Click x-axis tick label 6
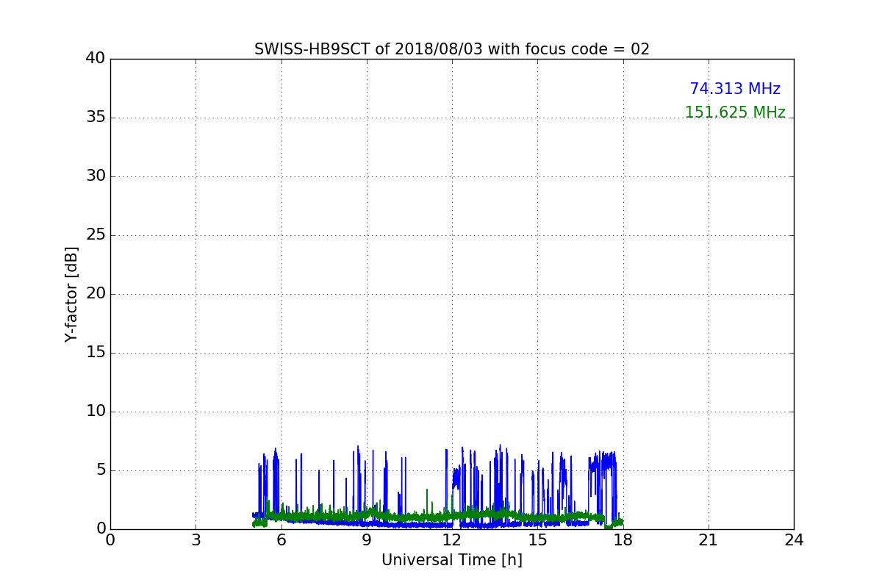 click(x=281, y=540)
